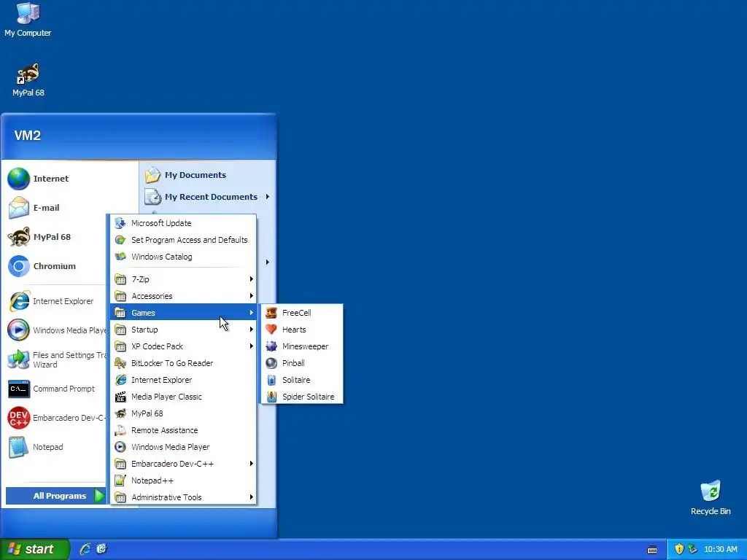
Task: Launch Solitaire from the Games submenu
Action: pos(301,380)
